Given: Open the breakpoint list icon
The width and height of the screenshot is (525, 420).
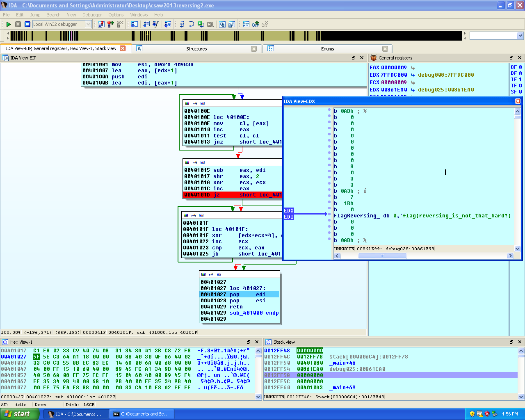Looking at the screenshot, I should tap(101, 24).
